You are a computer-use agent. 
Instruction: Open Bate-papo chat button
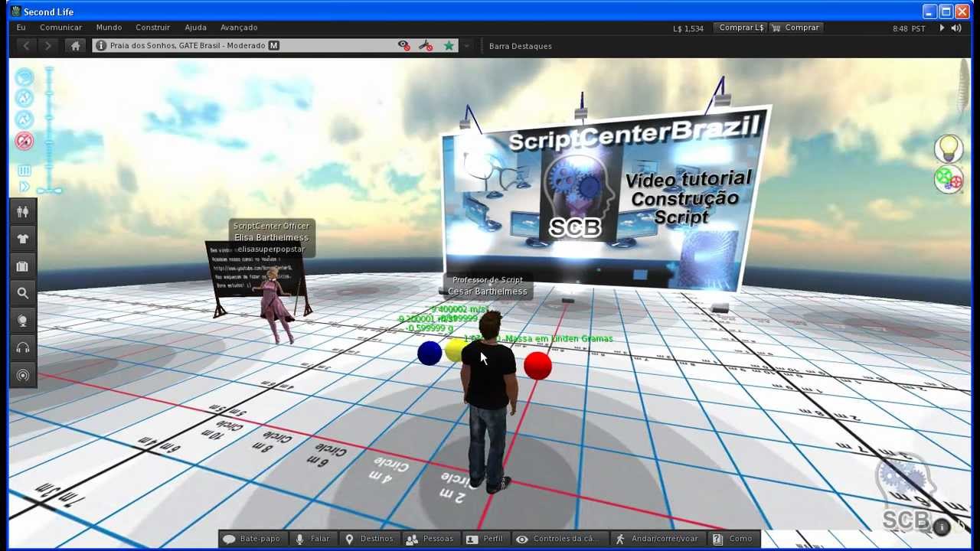[252, 539]
